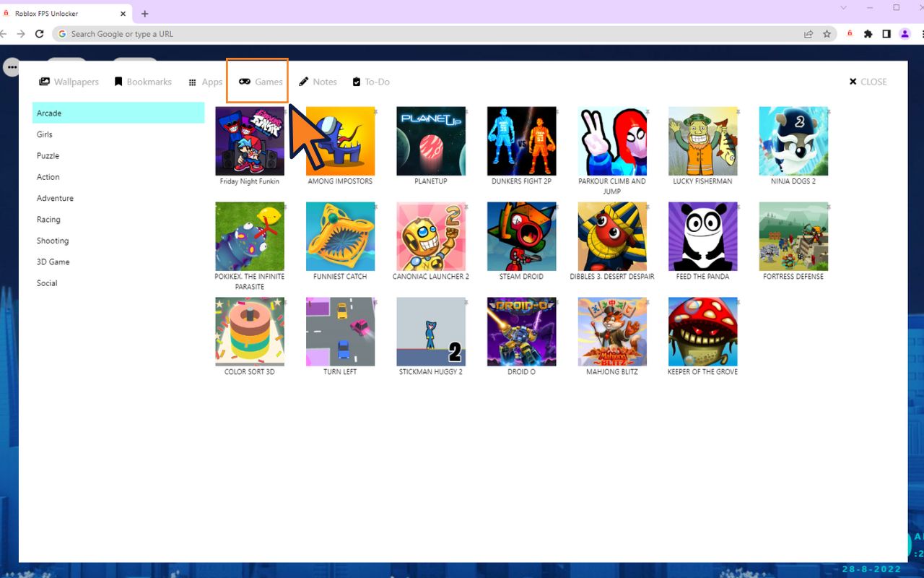This screenshot has height=578, width=924.
Task: Open Pokikex The Infinite Parasite game
Action: 250,237
